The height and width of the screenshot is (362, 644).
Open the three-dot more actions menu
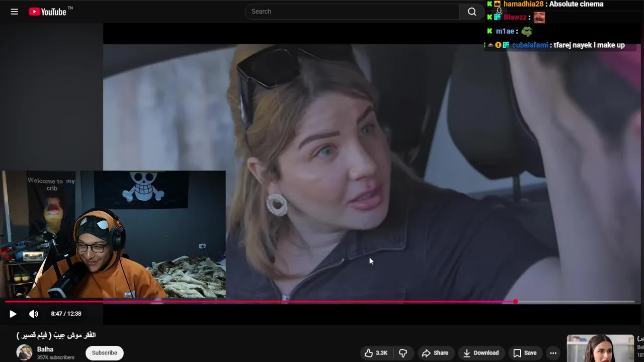(553, 353)
